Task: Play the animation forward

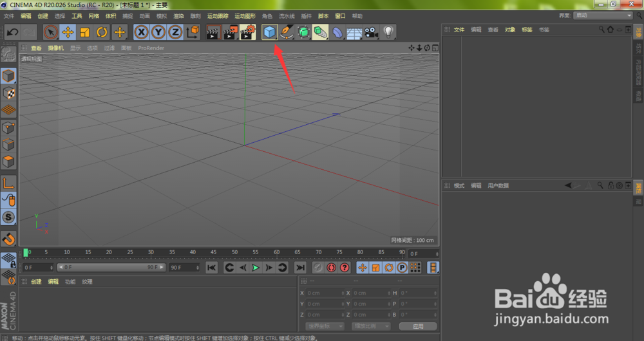Action: [256, 268]
